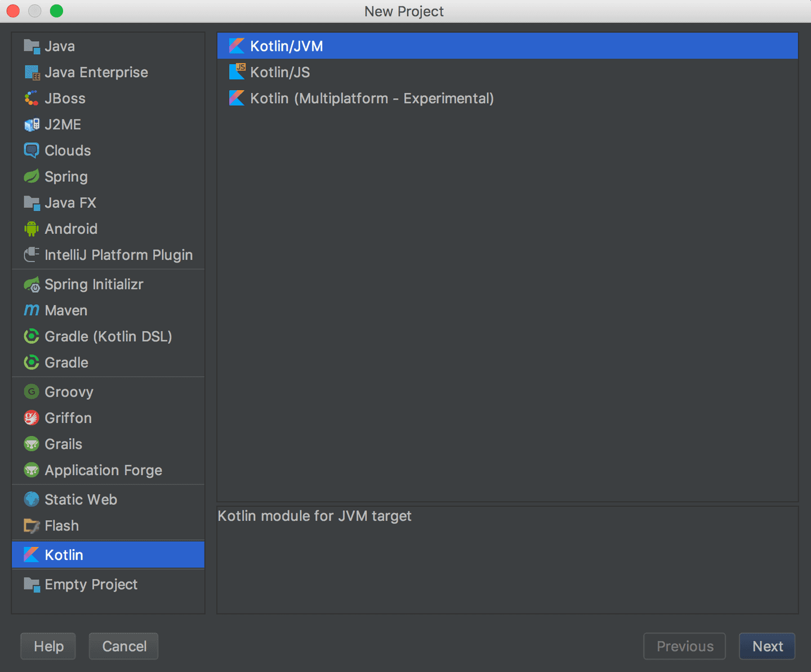The height and width of the screenshot is (672, 811).
Task: Choose Grails project type
Action: (64, 444)
